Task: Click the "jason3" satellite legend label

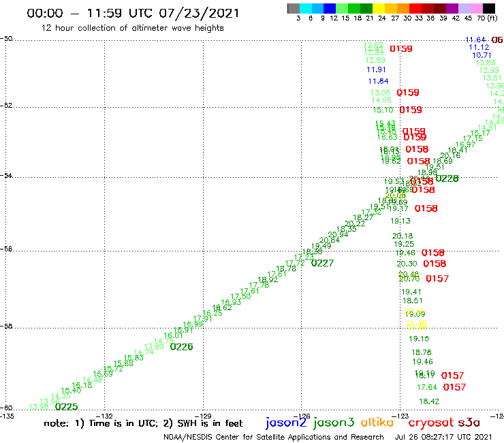Action: 334,423
